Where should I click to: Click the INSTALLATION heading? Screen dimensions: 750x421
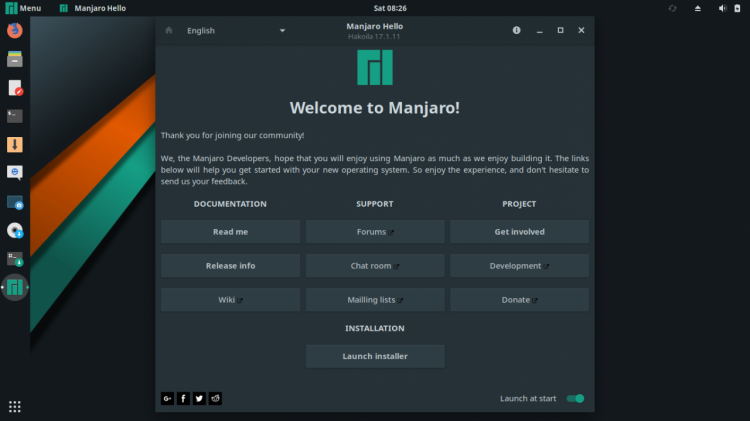[375, 328]
